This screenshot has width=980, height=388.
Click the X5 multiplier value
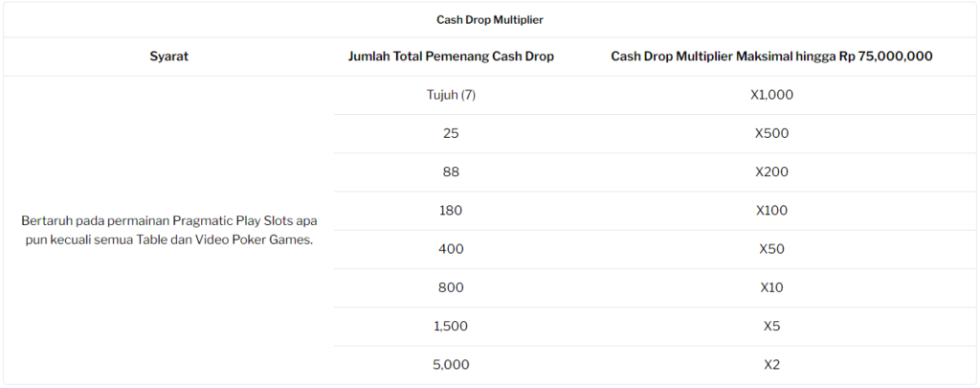[x=772, y=326]
